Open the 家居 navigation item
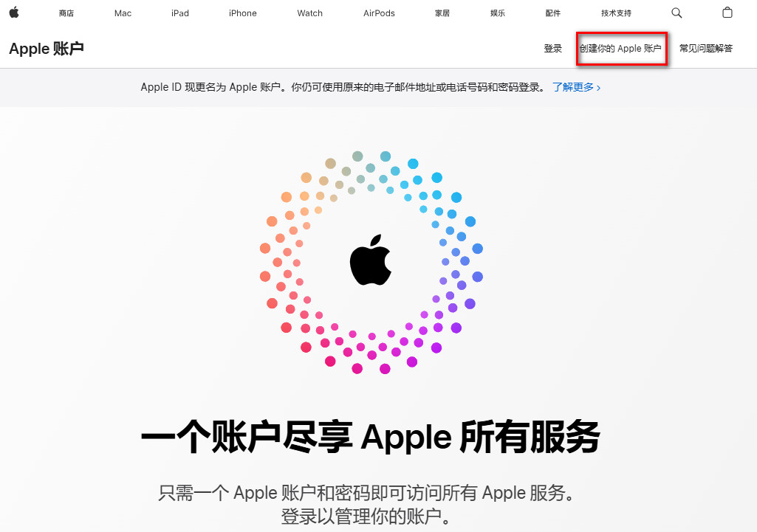Screen dimensions: 757x532 coord(442,13)
